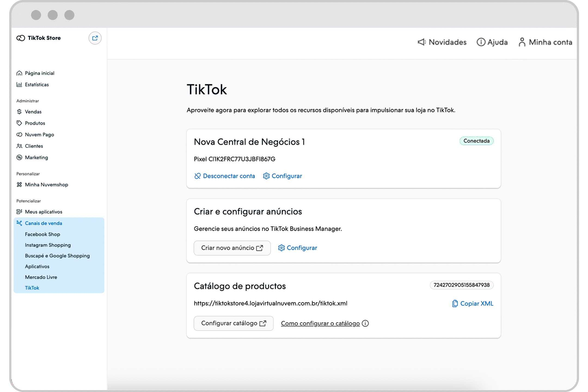Click the Meus aplicativos grid icon
The image size is (588, 392).
19,212
